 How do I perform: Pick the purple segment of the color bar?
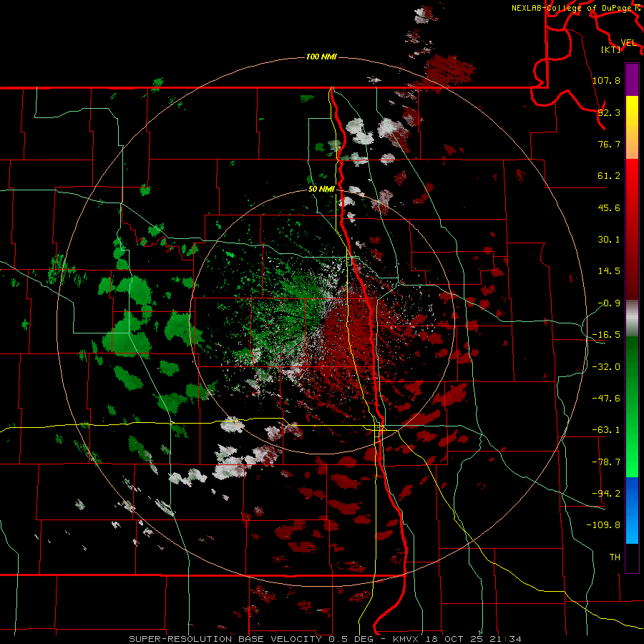pos(632,79)
